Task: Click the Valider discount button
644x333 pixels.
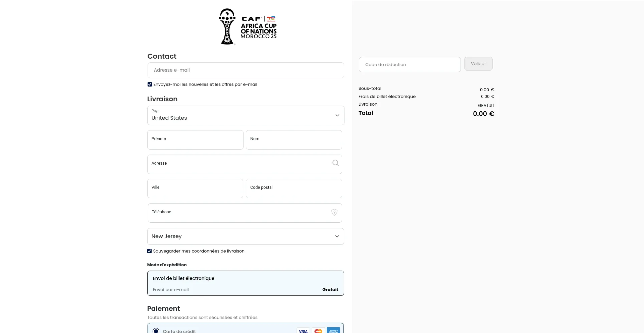Action: [x=478, y=64]
